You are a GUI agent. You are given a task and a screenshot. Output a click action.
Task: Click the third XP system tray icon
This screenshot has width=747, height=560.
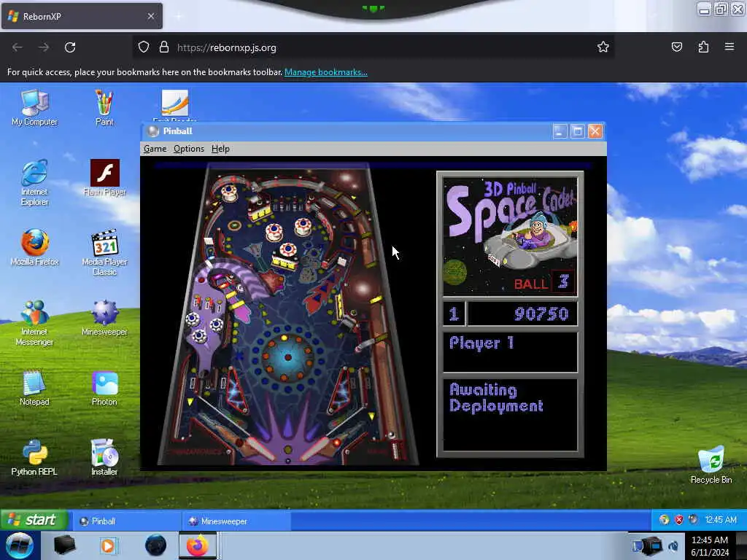[x=693, y=519]
